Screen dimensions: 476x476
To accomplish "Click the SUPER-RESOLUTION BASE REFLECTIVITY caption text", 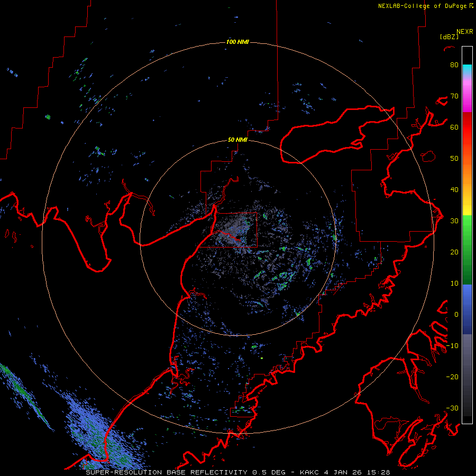I will point(167,472).
